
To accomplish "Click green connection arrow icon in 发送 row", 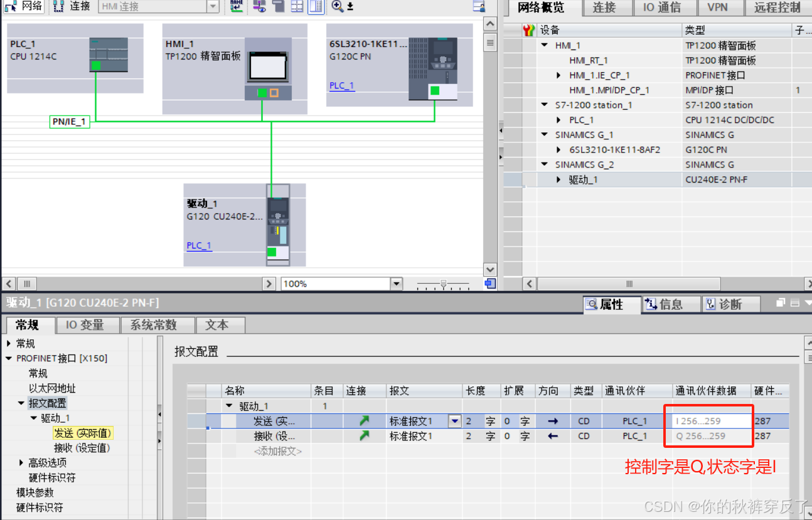I will (x=364, y=421).
